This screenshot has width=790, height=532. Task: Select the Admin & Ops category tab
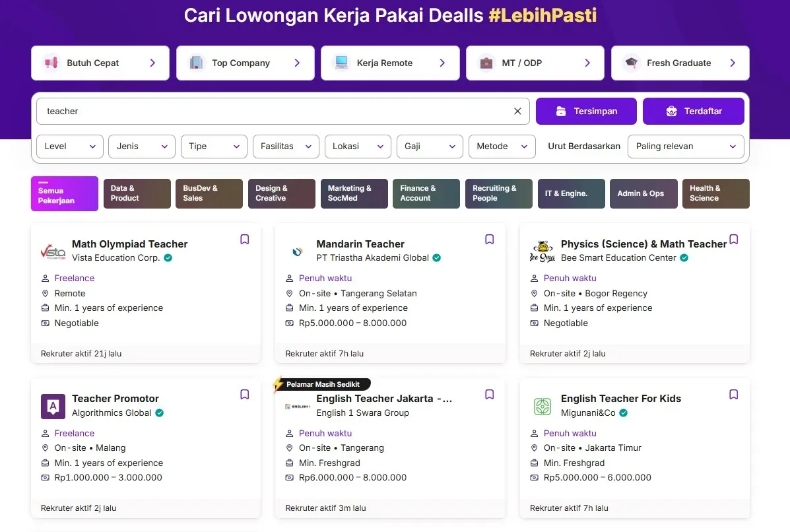point(643,194)
